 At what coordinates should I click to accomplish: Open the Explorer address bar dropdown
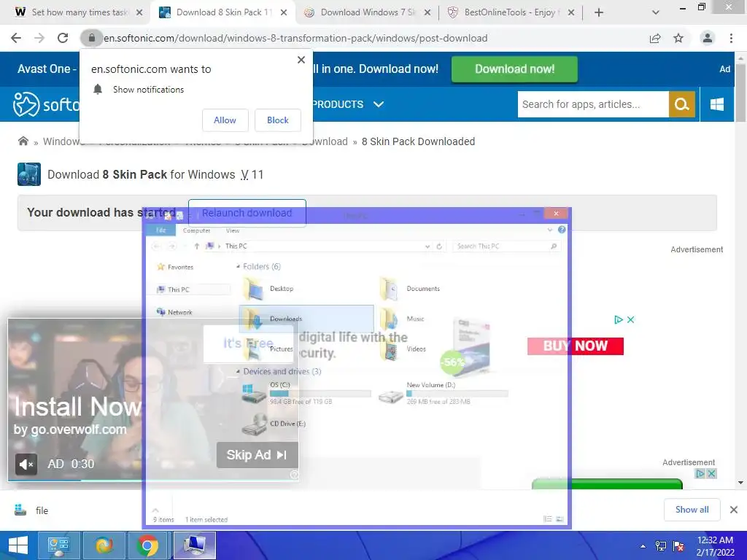[427, 246]
